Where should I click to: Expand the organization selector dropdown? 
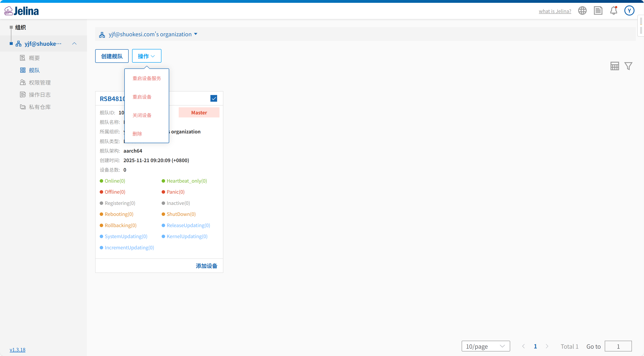pos(196,34)
